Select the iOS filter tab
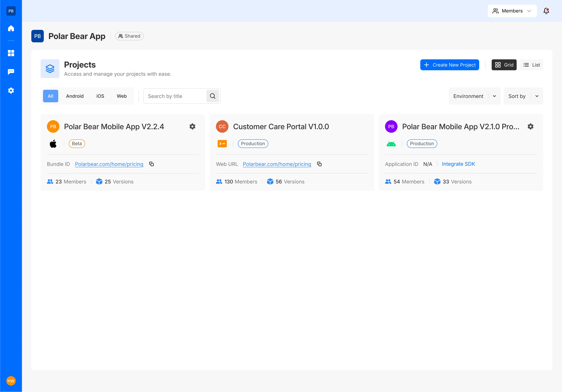The width and height of the screenshot is (562, 392). coord(100,96)
